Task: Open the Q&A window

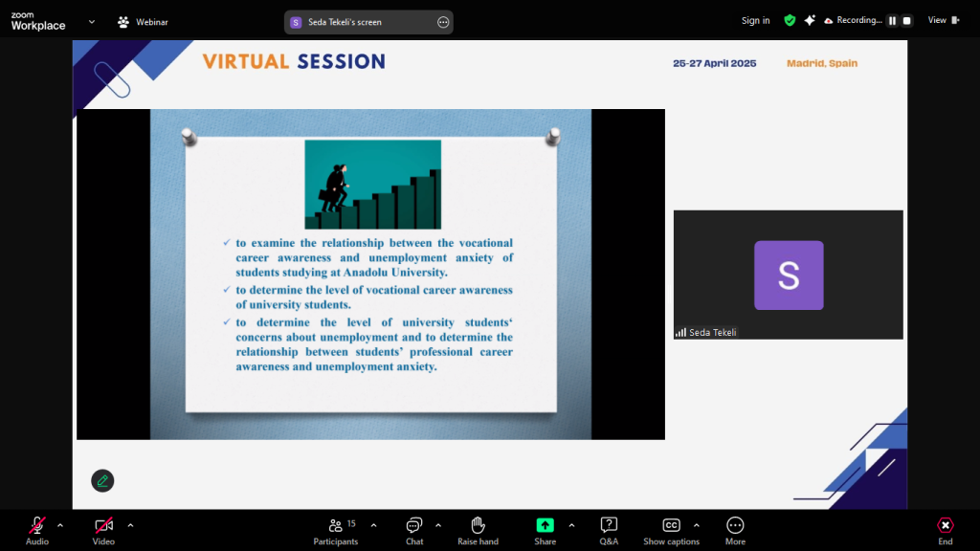Action: pos(609,525)
